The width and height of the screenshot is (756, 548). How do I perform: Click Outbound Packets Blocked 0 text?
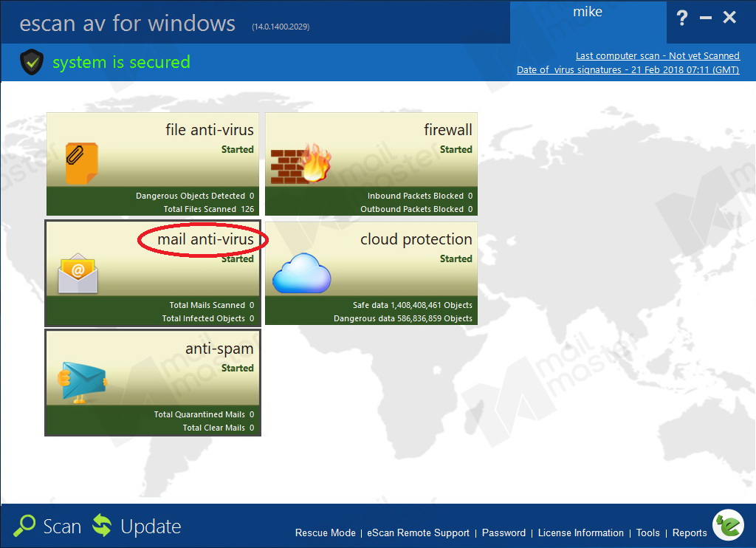pyautogui.click(x=416, y=209)
